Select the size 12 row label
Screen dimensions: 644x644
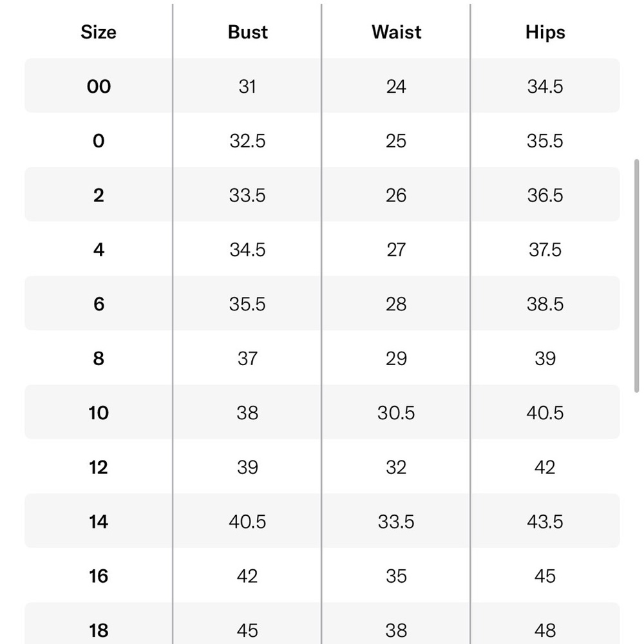99,468
